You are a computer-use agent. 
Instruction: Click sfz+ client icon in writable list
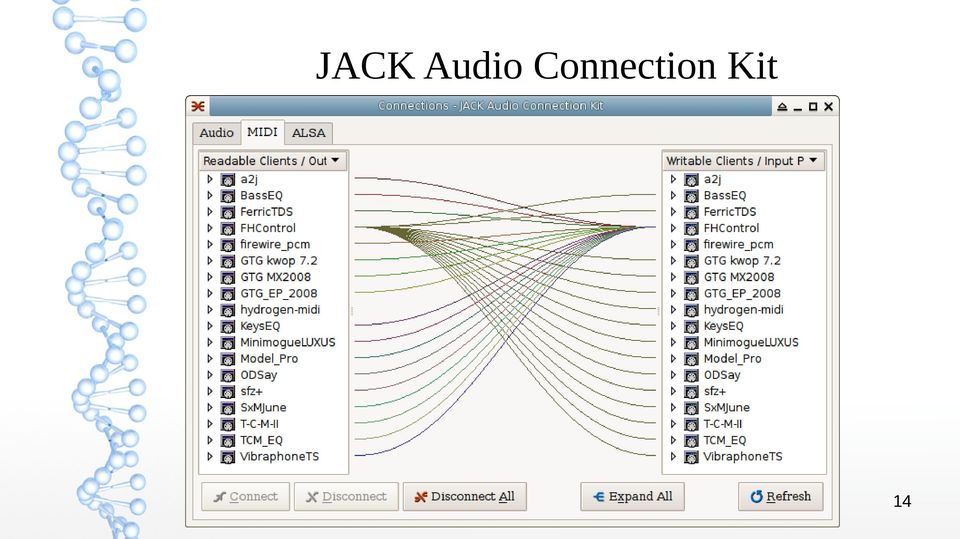point(691,392)
